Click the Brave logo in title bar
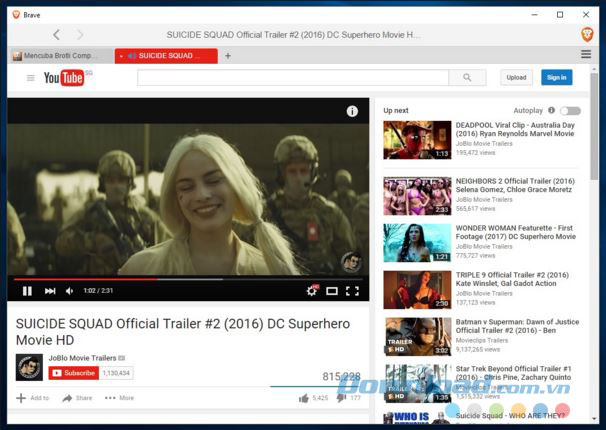This screenshot has height=430, width=606. 16,15
